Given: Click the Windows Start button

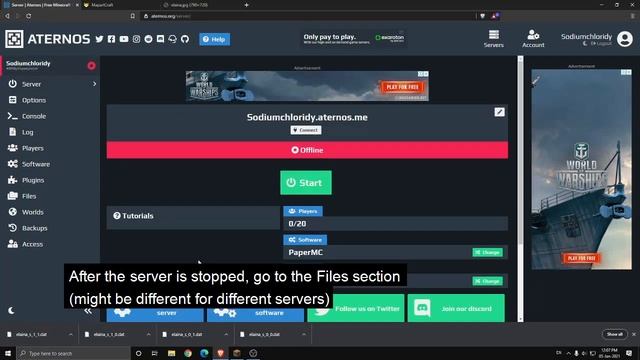Looking at the screenshot, I should [x=8, y=353].
